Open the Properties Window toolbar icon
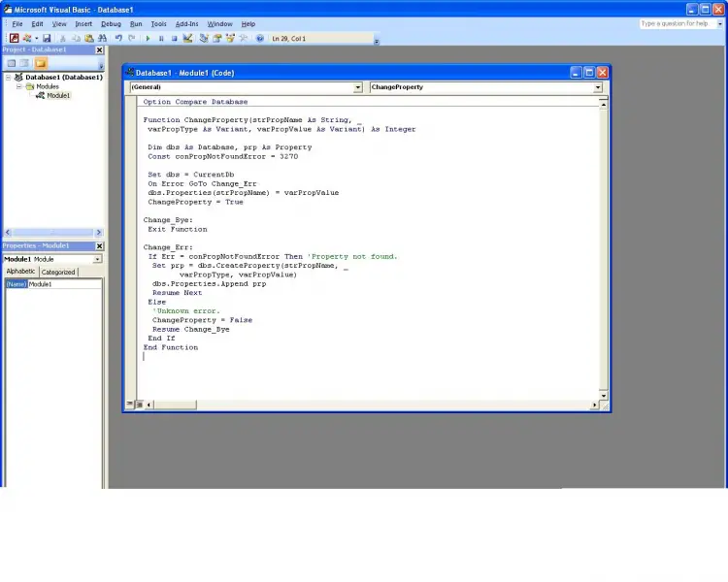Screen dimensions: 728x582 pyautogui.click(x=216, y=38)
